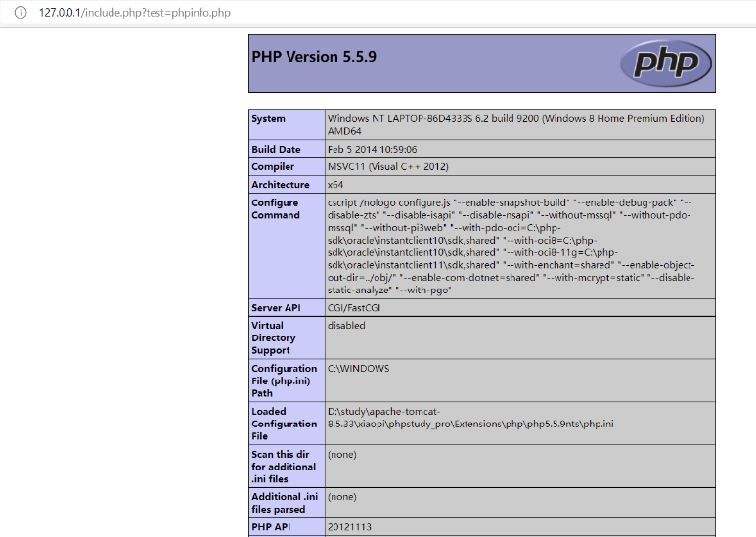Select the Loaded Configuration File label
The width and height of the screenshot is (756, 537).
[284, 424]
